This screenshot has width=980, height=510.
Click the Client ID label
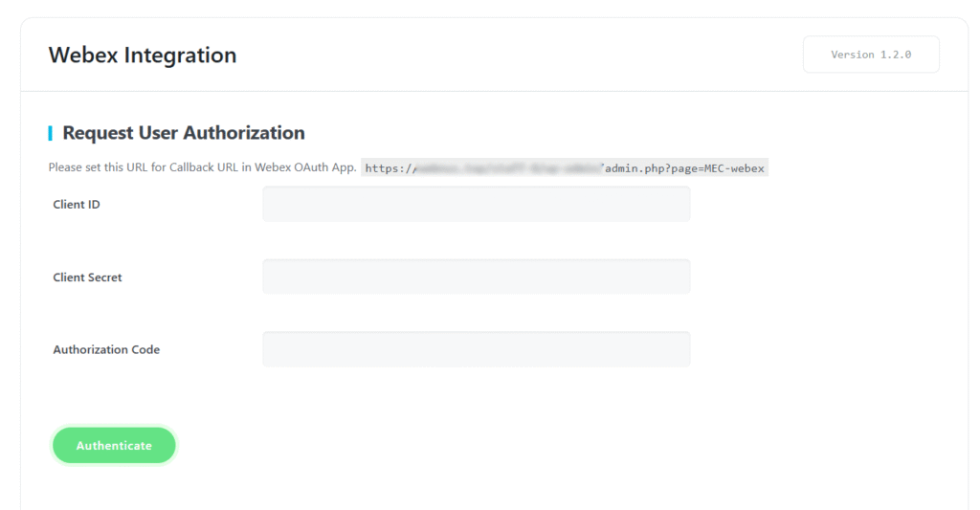point(77,205)
